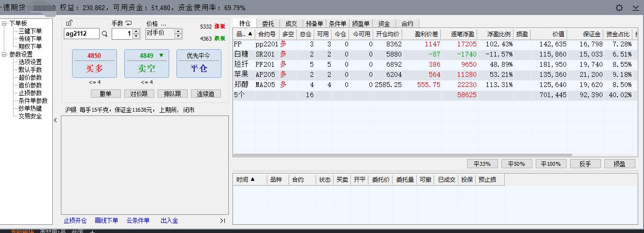Step 价格 type up with spinner

point(178,31)
